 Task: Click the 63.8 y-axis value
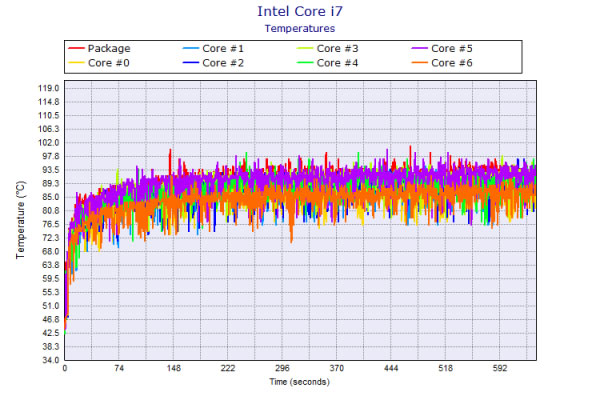coord(49,265)
